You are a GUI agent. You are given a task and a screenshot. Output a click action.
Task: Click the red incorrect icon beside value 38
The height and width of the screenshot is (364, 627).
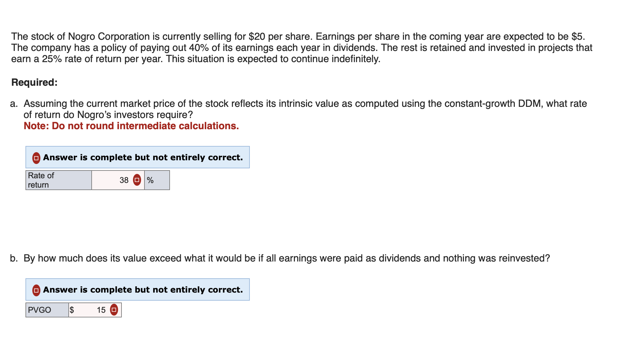[x=137, y=180]
